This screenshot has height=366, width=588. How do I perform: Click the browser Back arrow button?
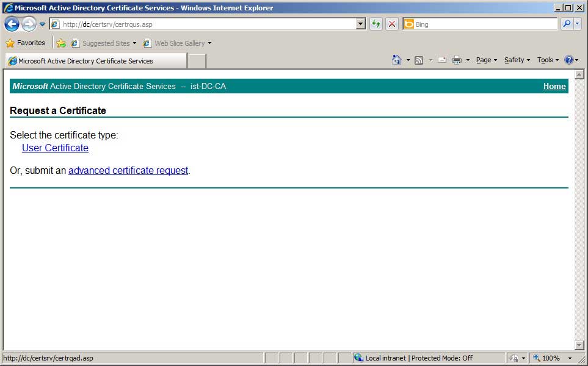point(12,24)
